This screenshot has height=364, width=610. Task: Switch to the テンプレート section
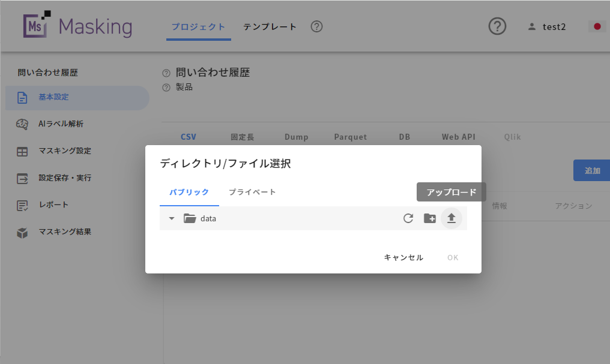pos(269,26)
